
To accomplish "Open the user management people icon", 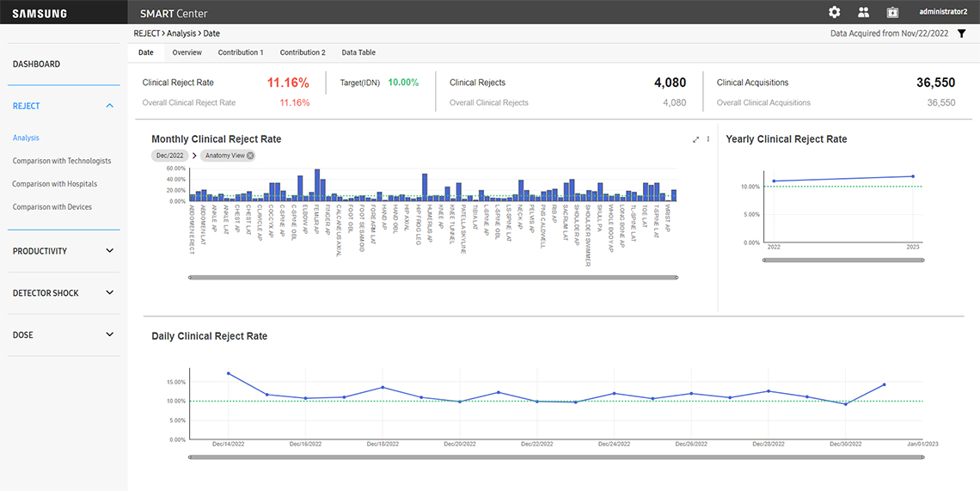I will 863,12.
